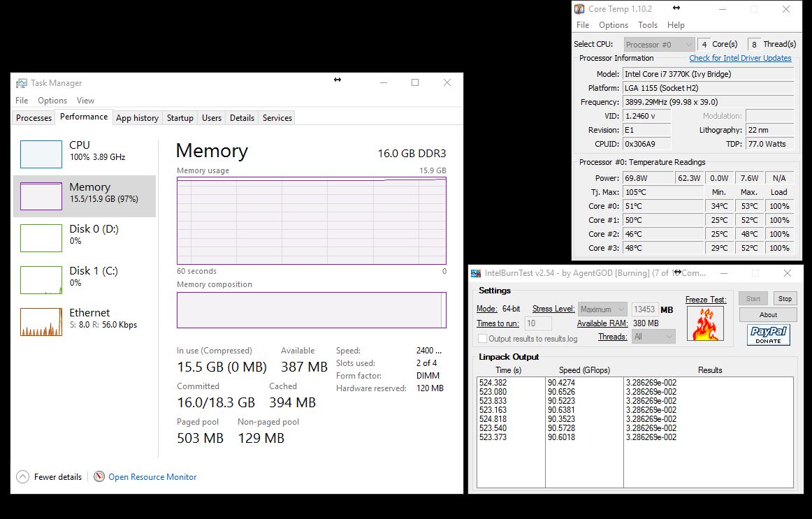Click the Memory usage graph
The image size is (812, 519).
[x=311, y=221]
